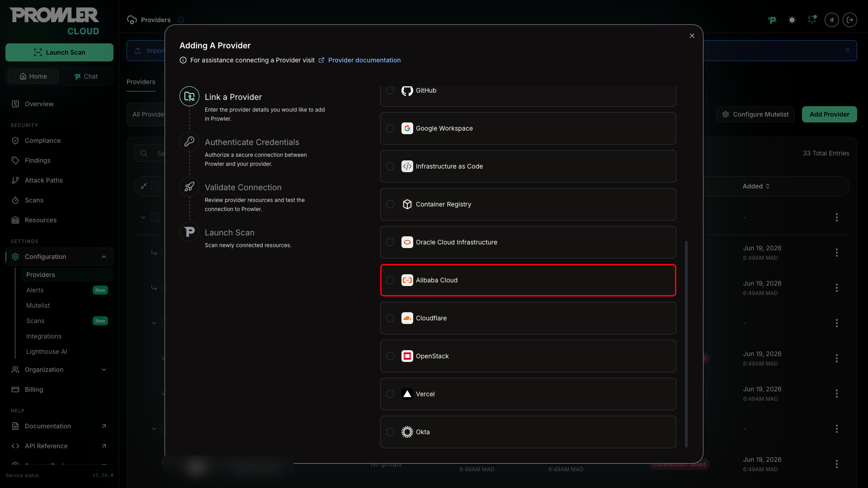Select the Alibaba Cloud radio button
This screenshot has width=868, height=488.
tap(390, 280)
